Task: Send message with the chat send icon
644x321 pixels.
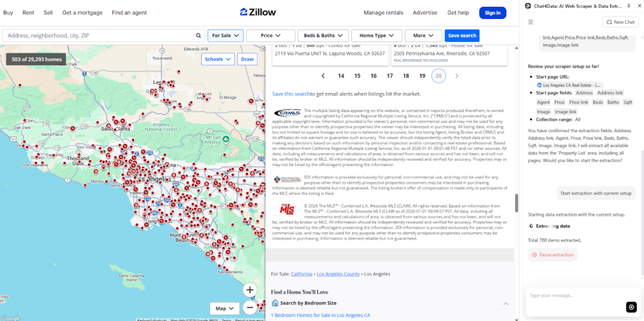Action: click(631, 307)
